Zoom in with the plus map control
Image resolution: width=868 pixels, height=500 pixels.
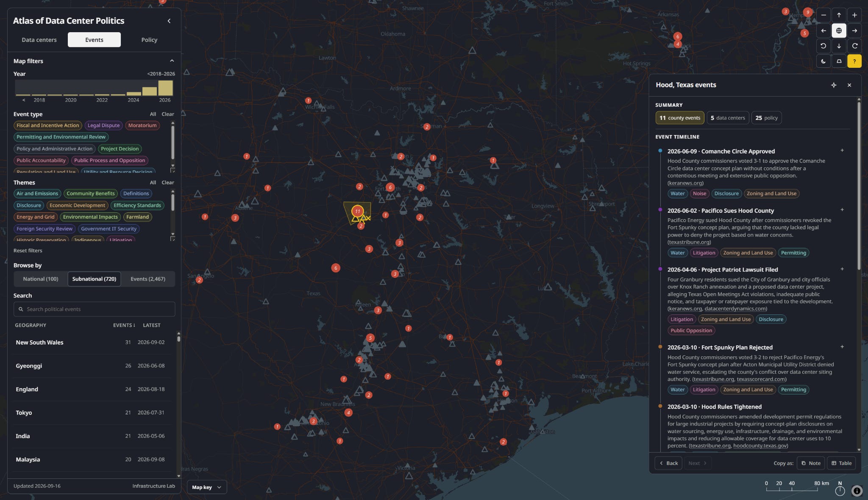tap(854, 15)
